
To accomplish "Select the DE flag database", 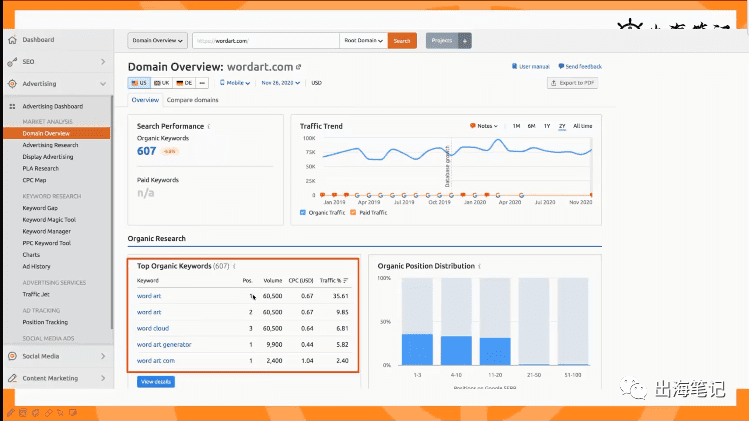I will 184,83.
